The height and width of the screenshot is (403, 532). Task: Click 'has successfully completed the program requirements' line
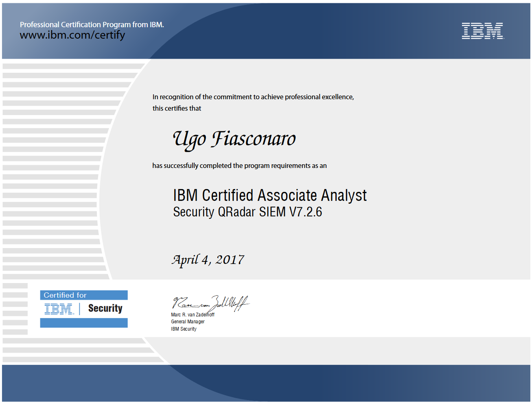point(239,166)
